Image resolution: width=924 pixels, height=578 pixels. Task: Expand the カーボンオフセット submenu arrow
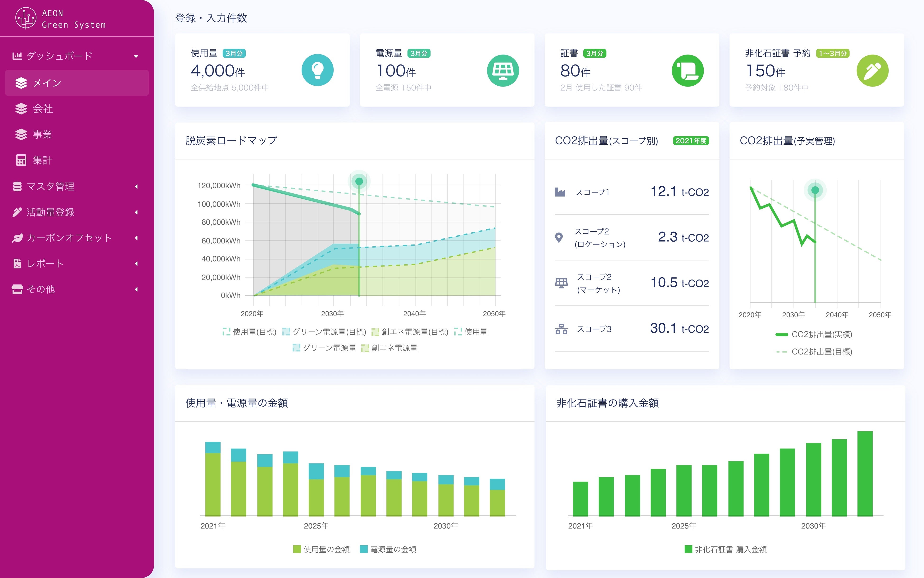click(x=136, y=238)
